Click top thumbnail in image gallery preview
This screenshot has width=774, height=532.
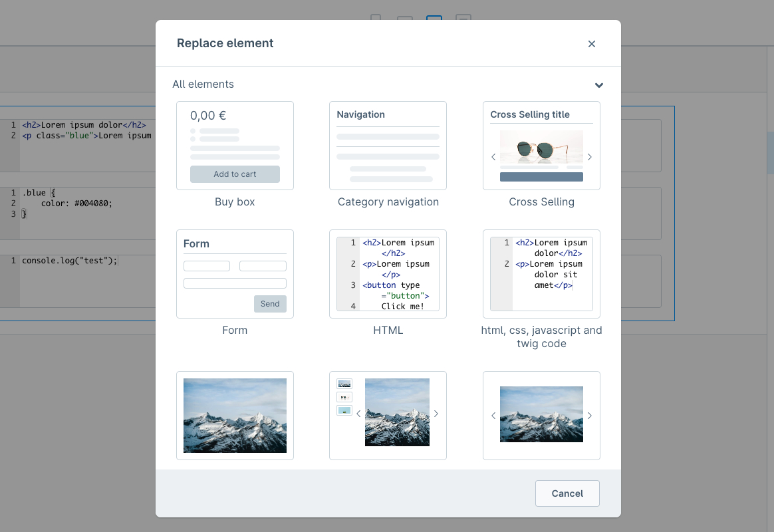coord(344,384)
